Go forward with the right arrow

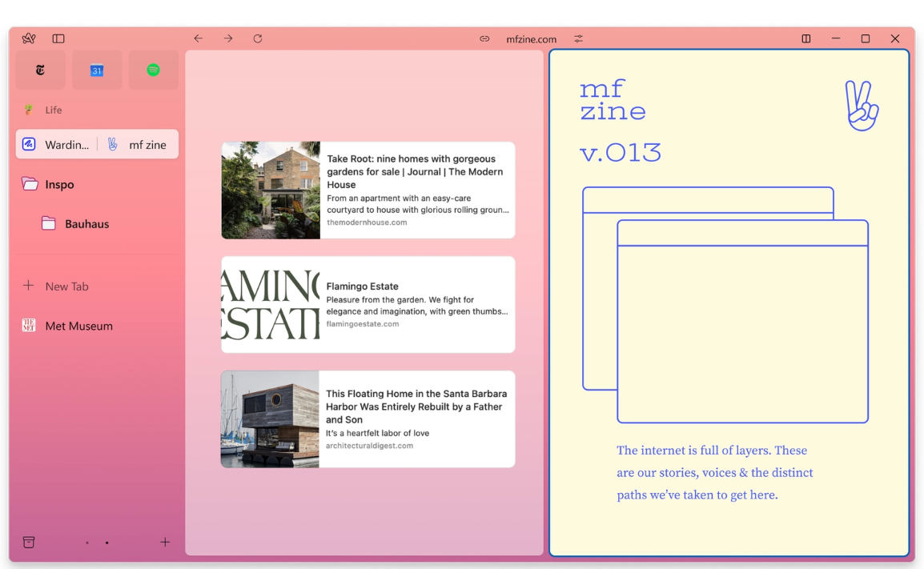tap(228, 38)
